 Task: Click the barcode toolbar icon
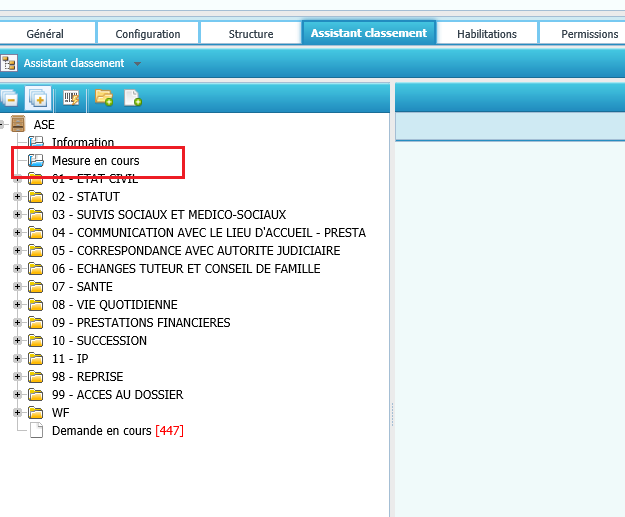[x=71, y=98]
